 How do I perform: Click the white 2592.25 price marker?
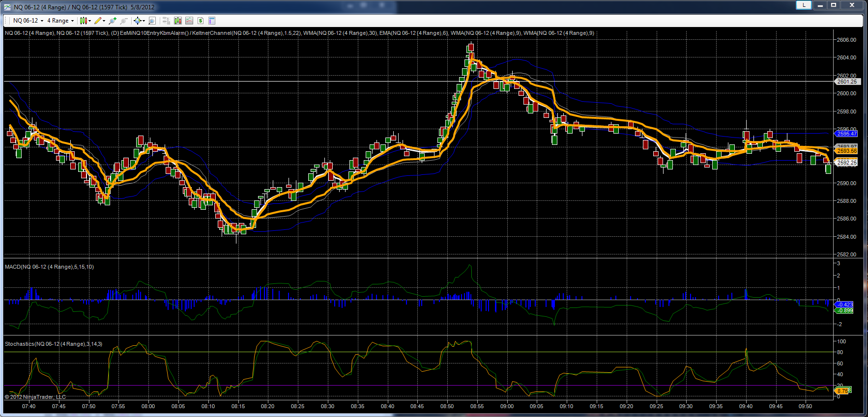(846, 163)
